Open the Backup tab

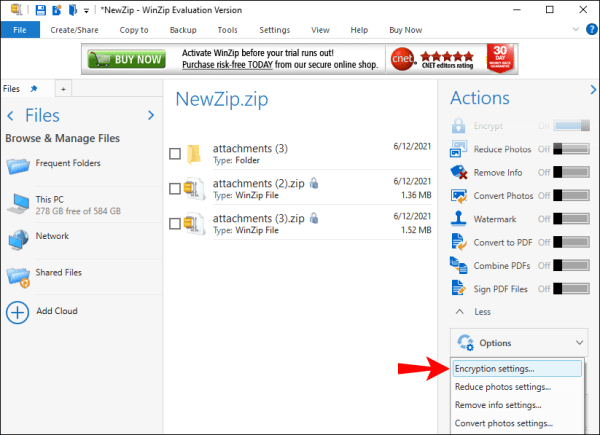[x=183, y=30]
